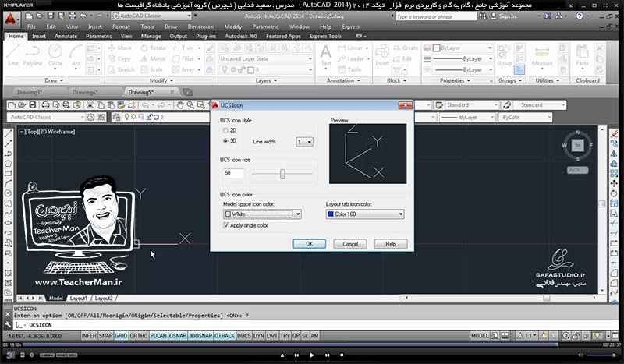
Task: Toggle Apply single color checkbox
Action: tap(226, 225)
